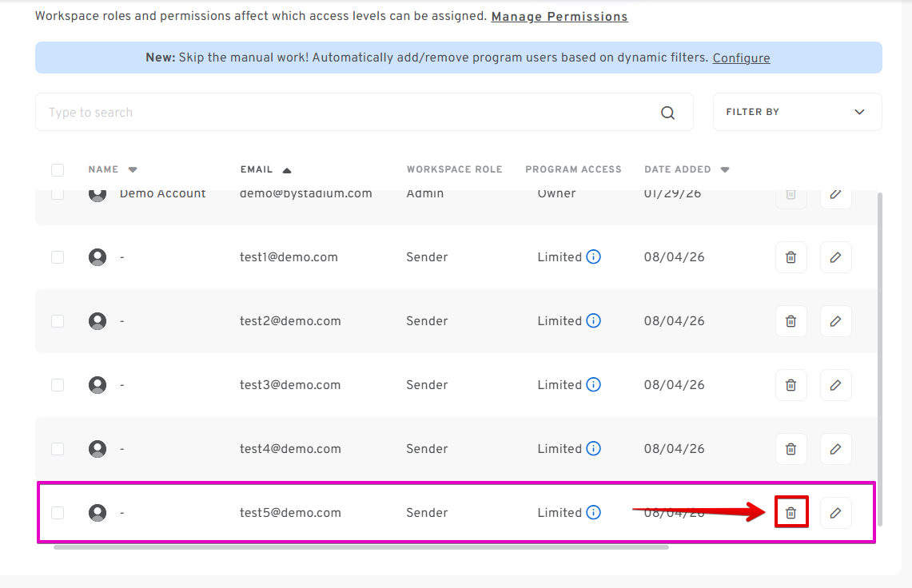Tick the select-all checkbox in table header

coord(58,170)
